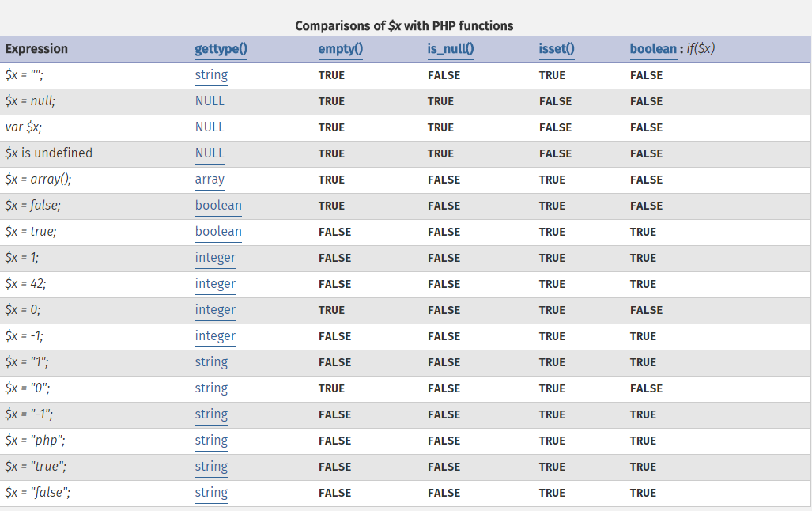The image size is (812, 511).
Task: Open the gettype() header link
Action: tap(221, 49)
